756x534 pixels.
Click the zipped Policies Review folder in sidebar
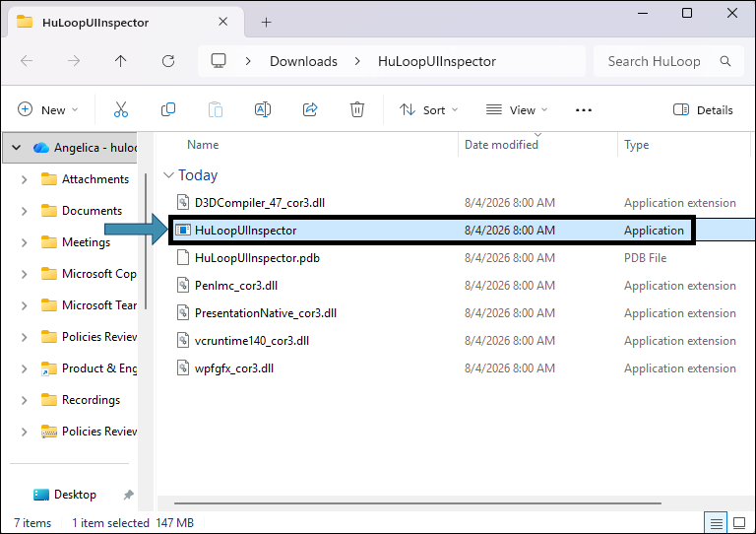[x=98, y=432]
